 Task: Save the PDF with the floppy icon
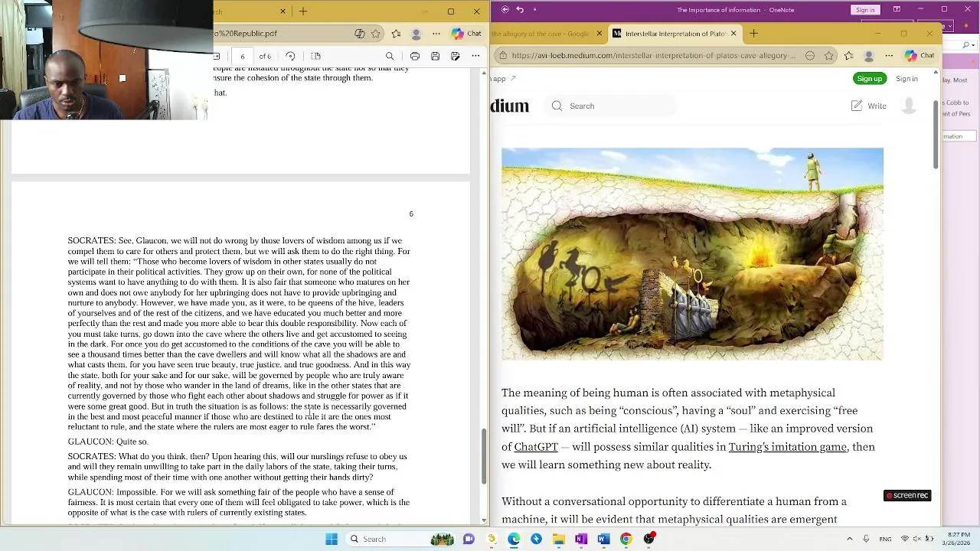click(435, 56)
